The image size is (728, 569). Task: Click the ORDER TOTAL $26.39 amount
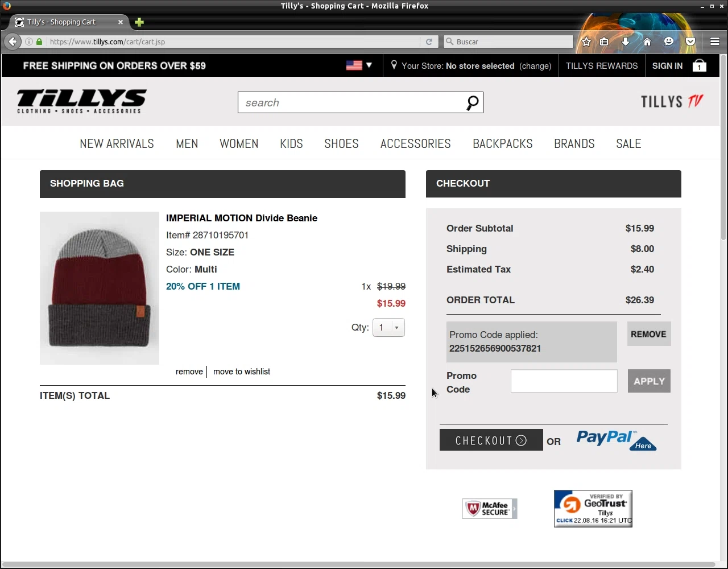coord(640,300)
